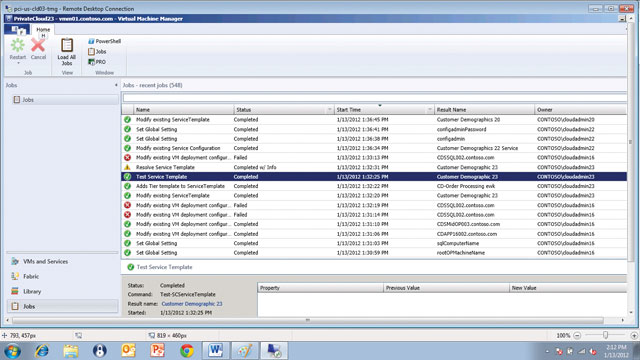Click the Customer Demographic 23 result link

192,304
